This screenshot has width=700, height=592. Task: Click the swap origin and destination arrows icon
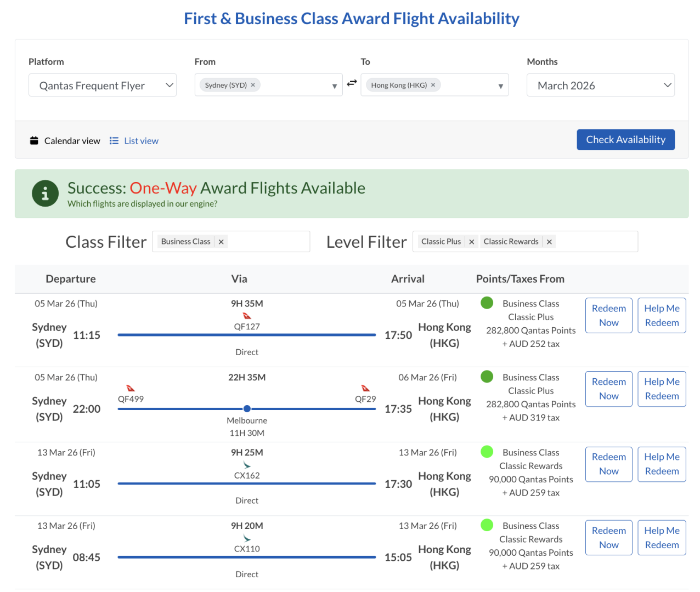coord(352,83)
